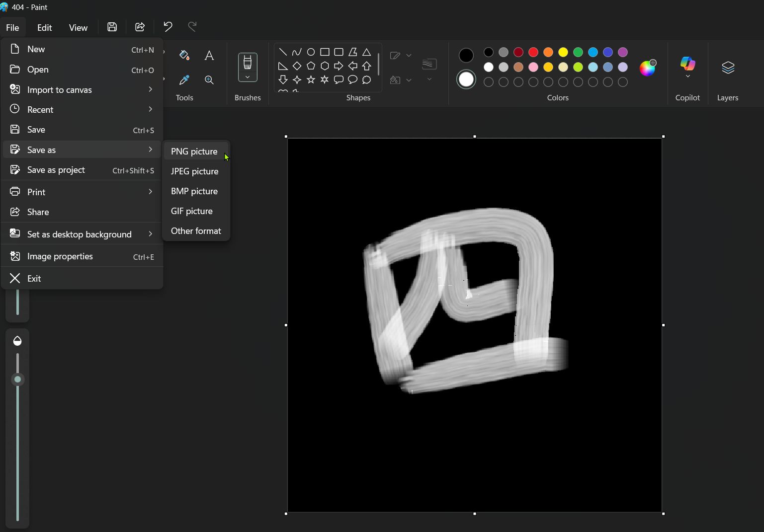
Task: Expand the Brushes dropdown
Action: 248,77
